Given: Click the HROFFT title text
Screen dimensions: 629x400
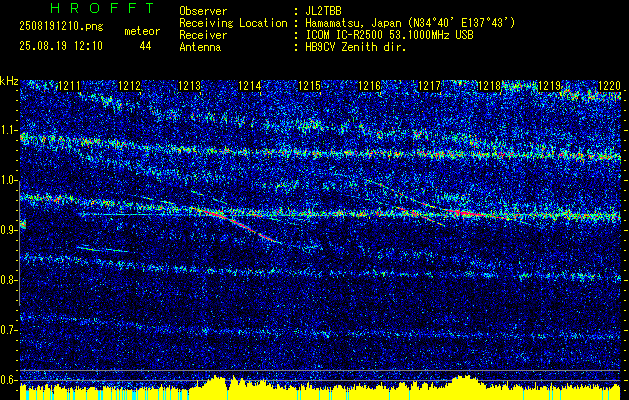Looking at the screenshot, I should [102, 8].
